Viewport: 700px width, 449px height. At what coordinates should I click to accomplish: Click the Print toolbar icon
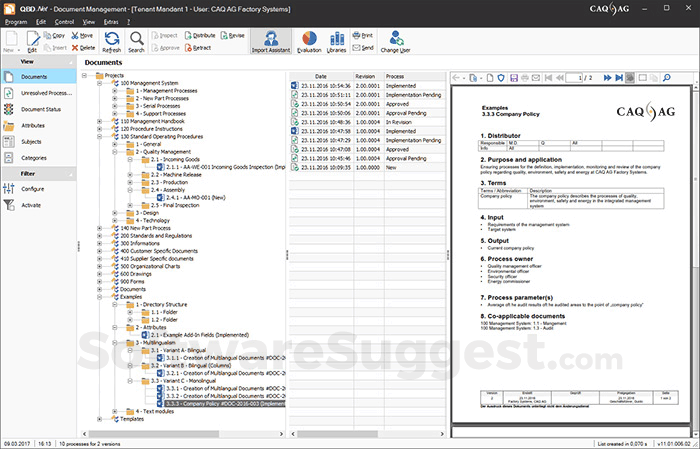coord(362,35)
